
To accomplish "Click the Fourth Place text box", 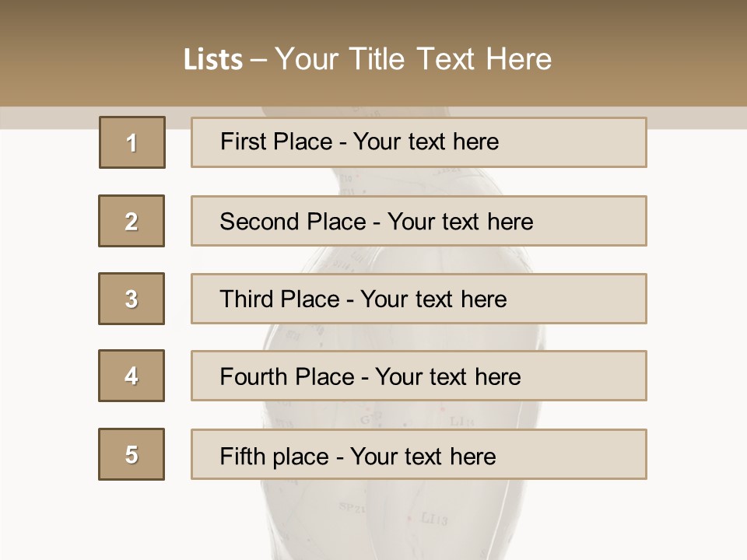I will coord(419,376).
